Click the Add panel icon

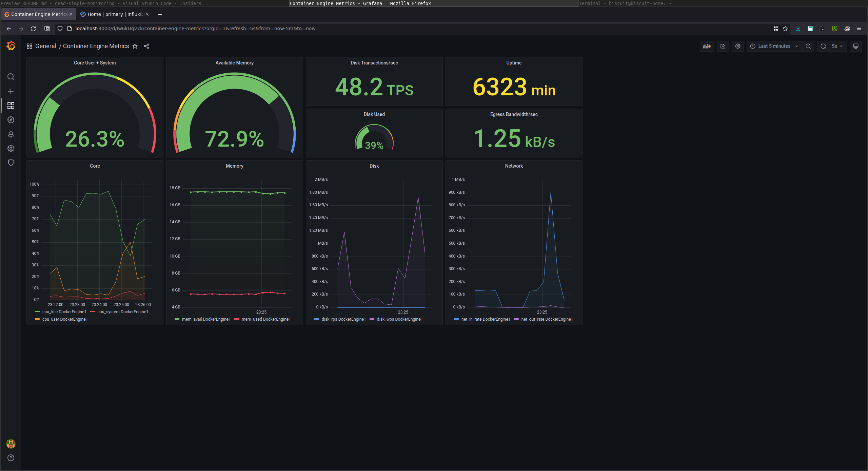tap(707, 46)
